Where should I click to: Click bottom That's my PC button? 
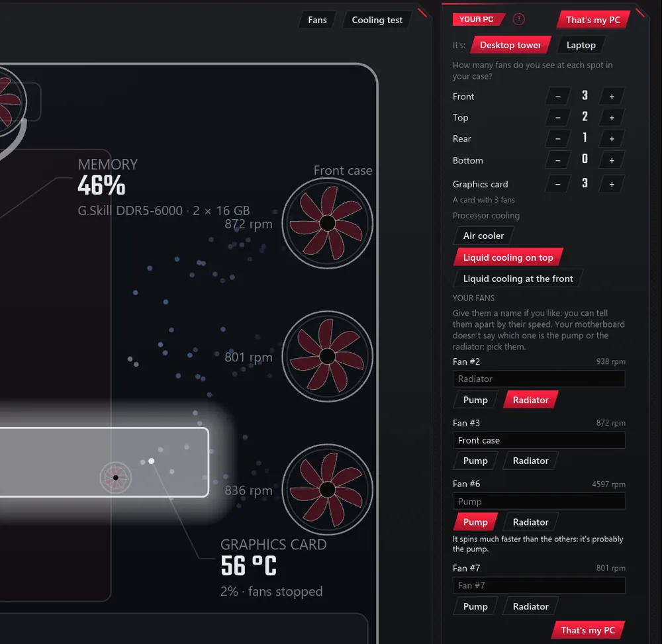(x=588, y=630)
